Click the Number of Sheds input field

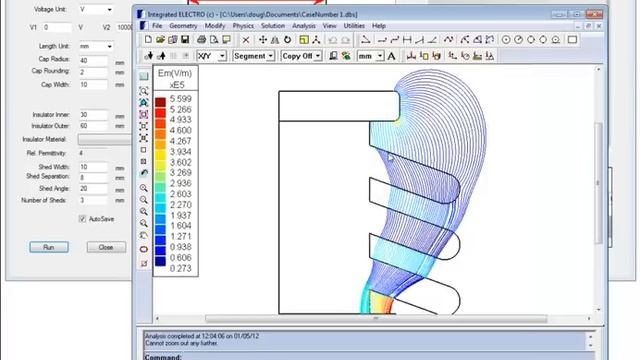[93, 200]
